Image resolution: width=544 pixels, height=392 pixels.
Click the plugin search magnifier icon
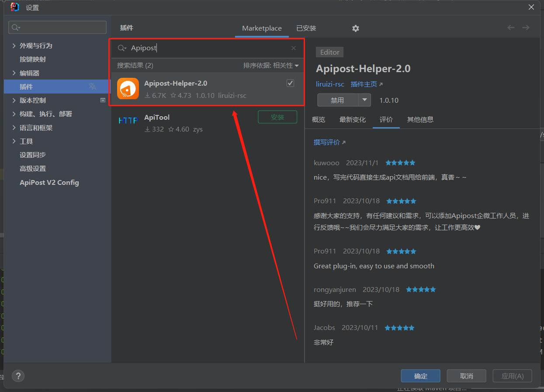122,48
